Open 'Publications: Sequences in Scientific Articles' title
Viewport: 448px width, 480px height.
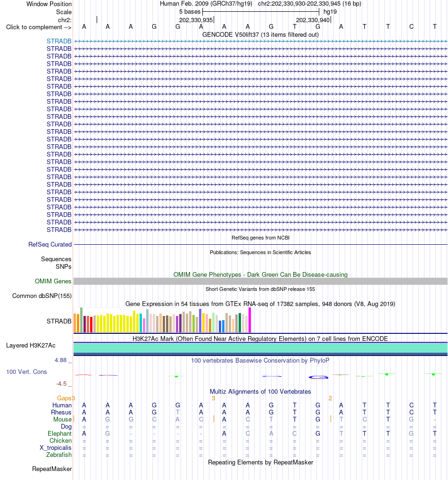(x=260, y=252)
